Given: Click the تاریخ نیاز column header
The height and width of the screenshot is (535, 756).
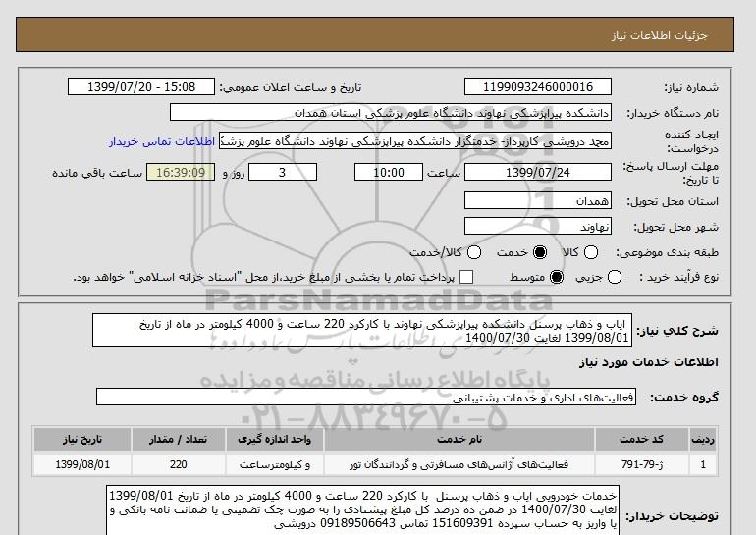Looking at the screenshot, I should [x=82, y=439].
